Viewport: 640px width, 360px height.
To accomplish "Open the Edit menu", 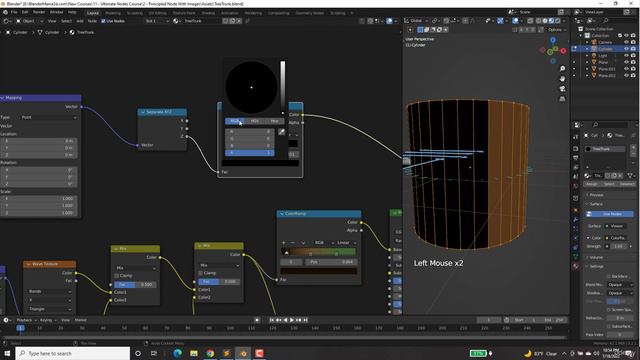I will (25, 12).
